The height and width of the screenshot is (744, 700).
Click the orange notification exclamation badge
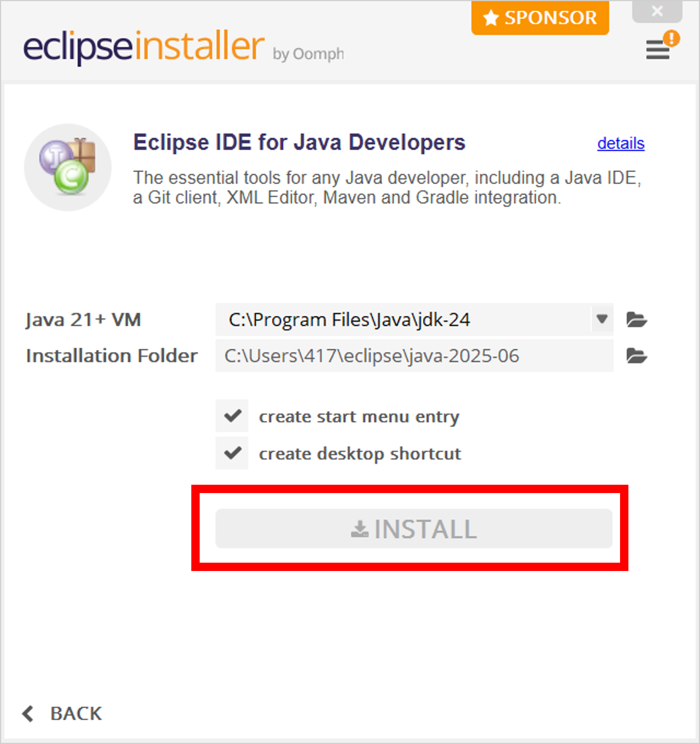coord(671,39)
